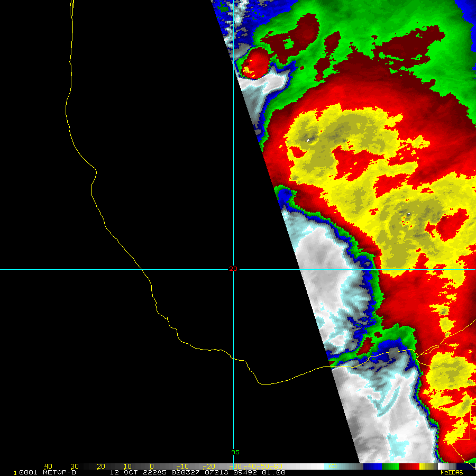The height and width of the screenshot is (476, 476).
Task: Click the 01.00 resolution value
Action: (x=273, y=472)
